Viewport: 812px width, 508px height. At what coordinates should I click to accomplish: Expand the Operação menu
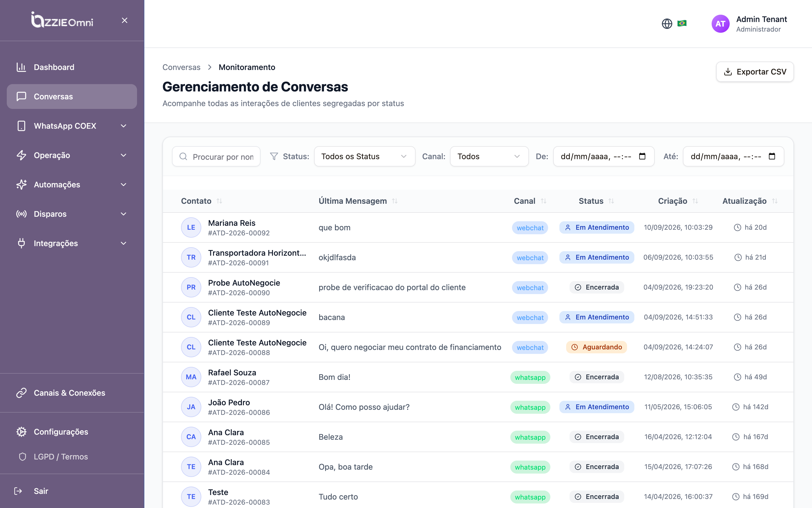click(x=72, y=155)
